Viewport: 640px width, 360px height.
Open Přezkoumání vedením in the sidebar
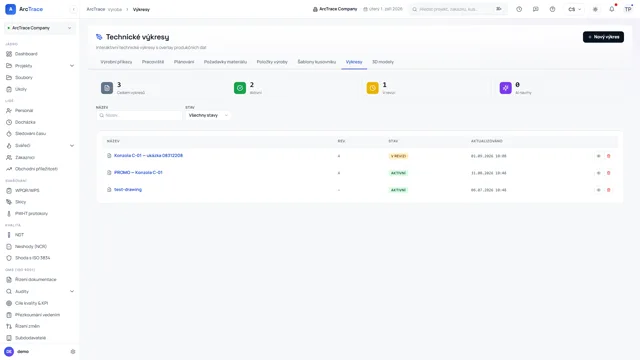[x=38, y=315]
